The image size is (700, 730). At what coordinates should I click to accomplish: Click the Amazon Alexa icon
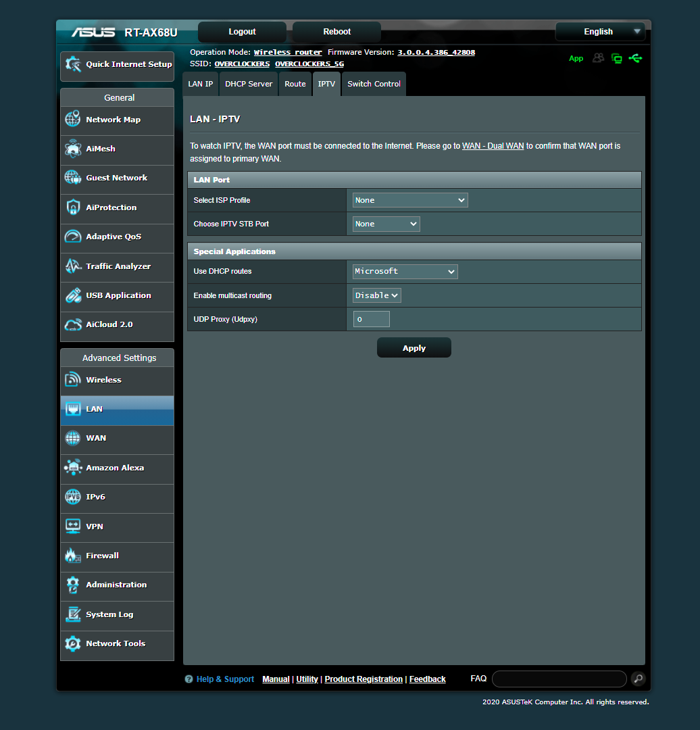[x=73, y=468]
